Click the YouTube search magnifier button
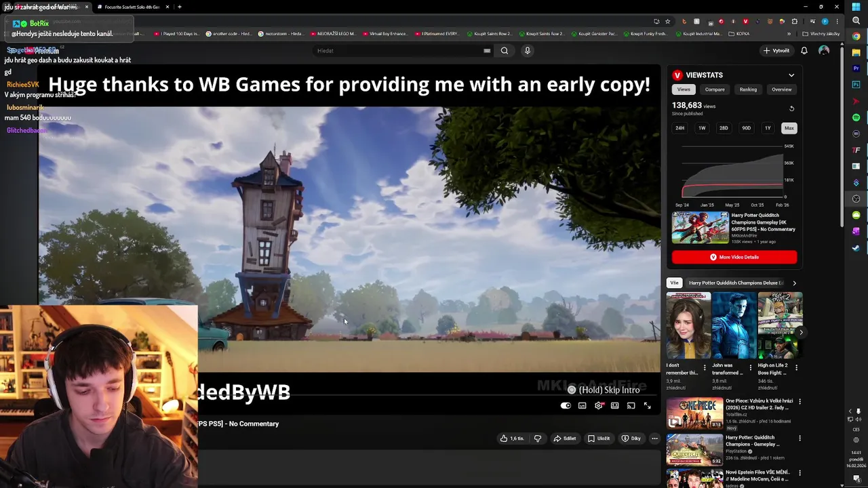Viewport: 868px width, 488px height. tap(505, 51)
